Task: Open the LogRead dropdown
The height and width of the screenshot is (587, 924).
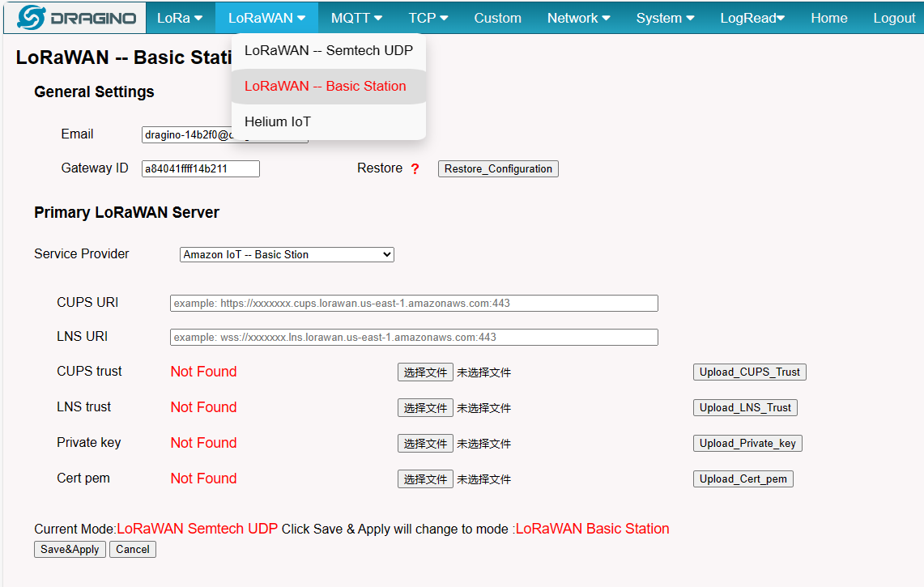Action: pyautogui.click(x=752, y=19)
